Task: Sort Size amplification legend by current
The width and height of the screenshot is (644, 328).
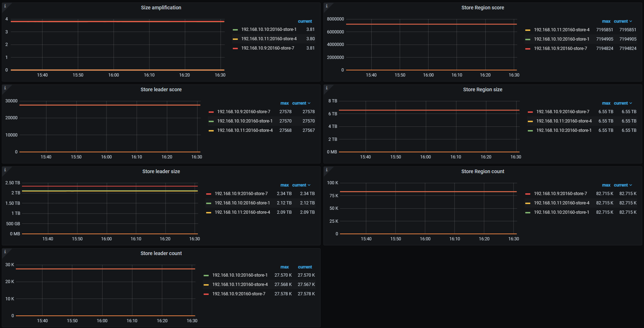Action: pyautogui.click(x=305, y=21)
